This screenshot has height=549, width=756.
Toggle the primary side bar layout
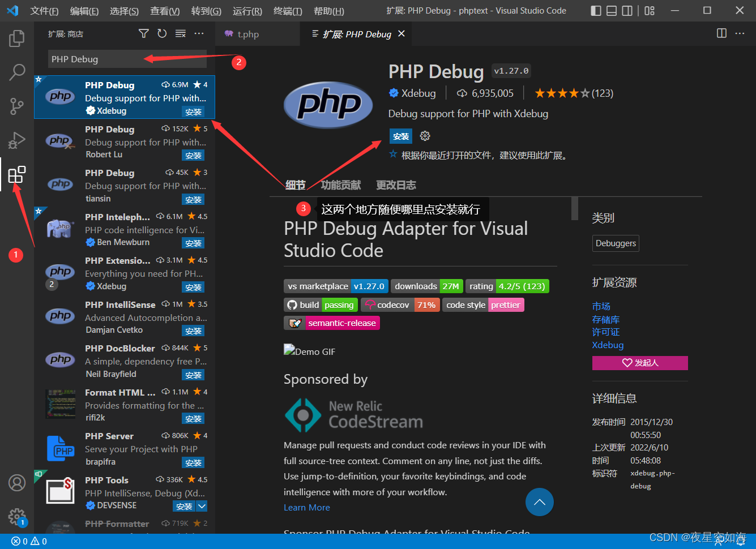[x=596, y=11]
